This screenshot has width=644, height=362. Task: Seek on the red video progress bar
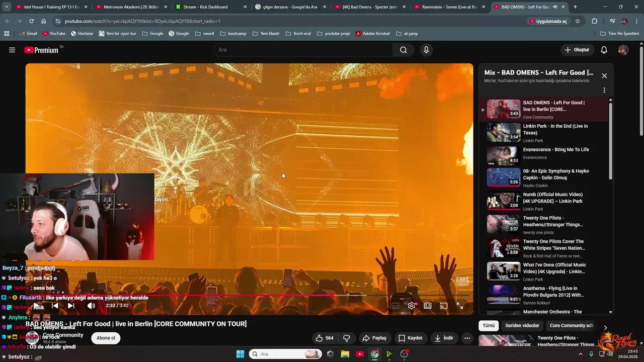pos(250,295)
